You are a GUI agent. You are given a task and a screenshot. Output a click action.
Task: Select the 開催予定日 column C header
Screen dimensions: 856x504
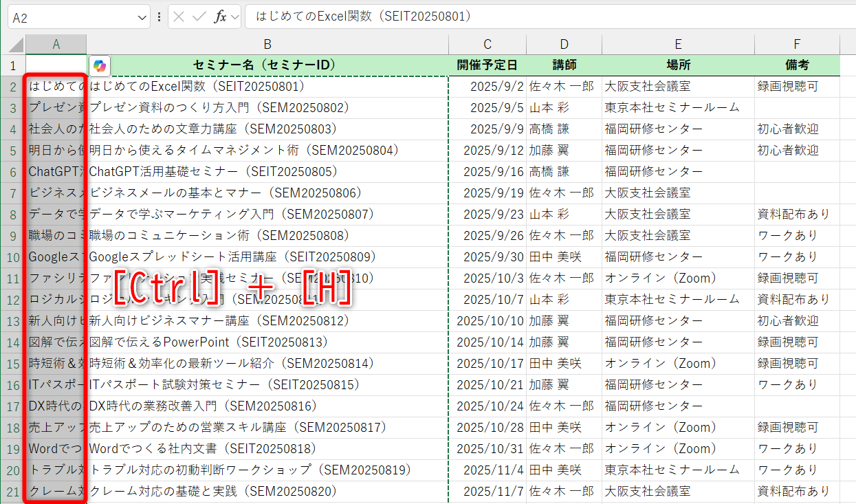(x=487, y=43)
